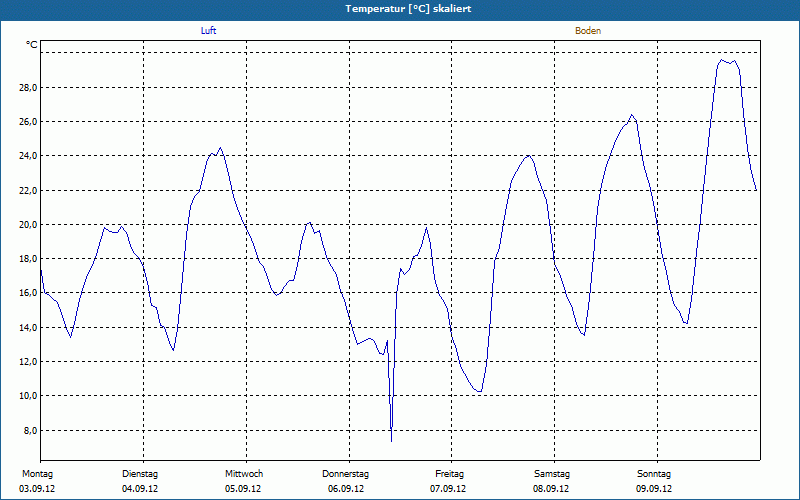Viewport: 800px width, 500px height.
Task: Click the date 04.09.12
Action: tap(140, 489)
